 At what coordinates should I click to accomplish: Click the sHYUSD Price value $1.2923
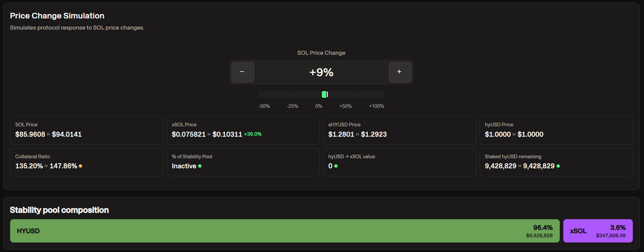[374, 134]
